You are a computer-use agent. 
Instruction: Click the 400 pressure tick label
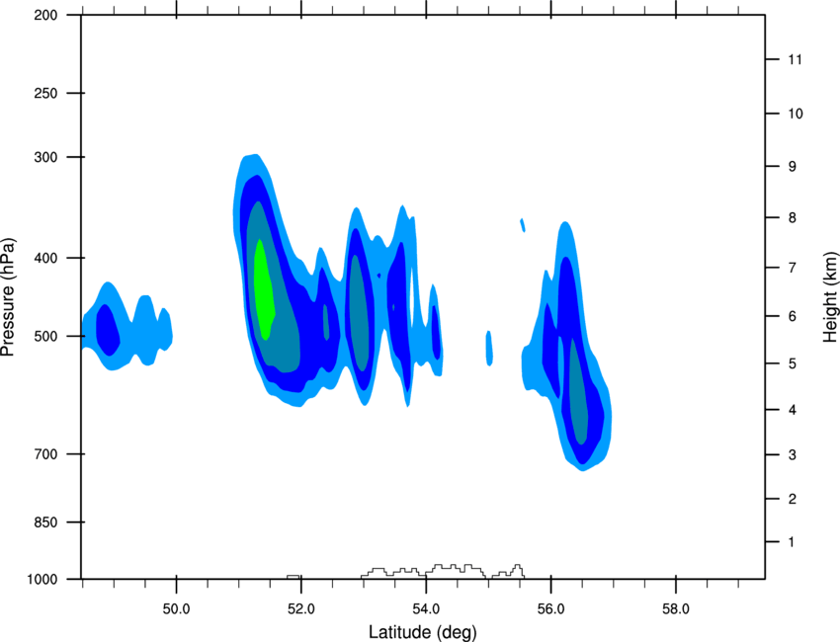pyautogui.click(x=45, y=258)
